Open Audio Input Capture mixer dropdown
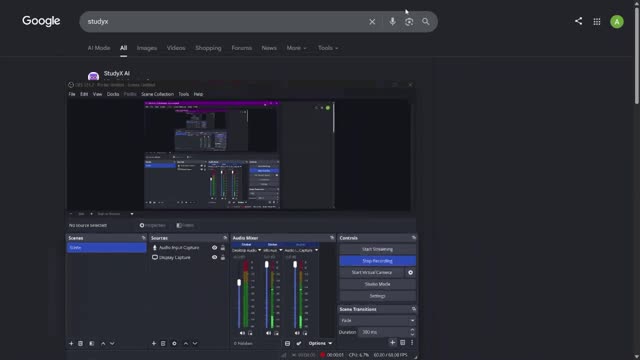The image size is (640, 360). (x=316, y=250)
